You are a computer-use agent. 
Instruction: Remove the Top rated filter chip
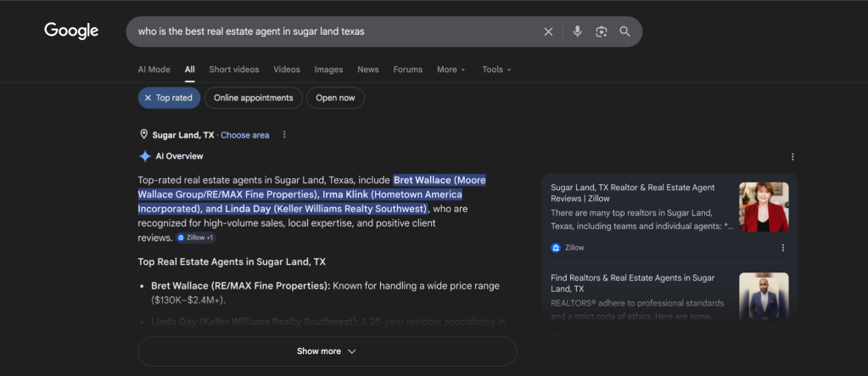pyautogui.click(x=169, y=98)
